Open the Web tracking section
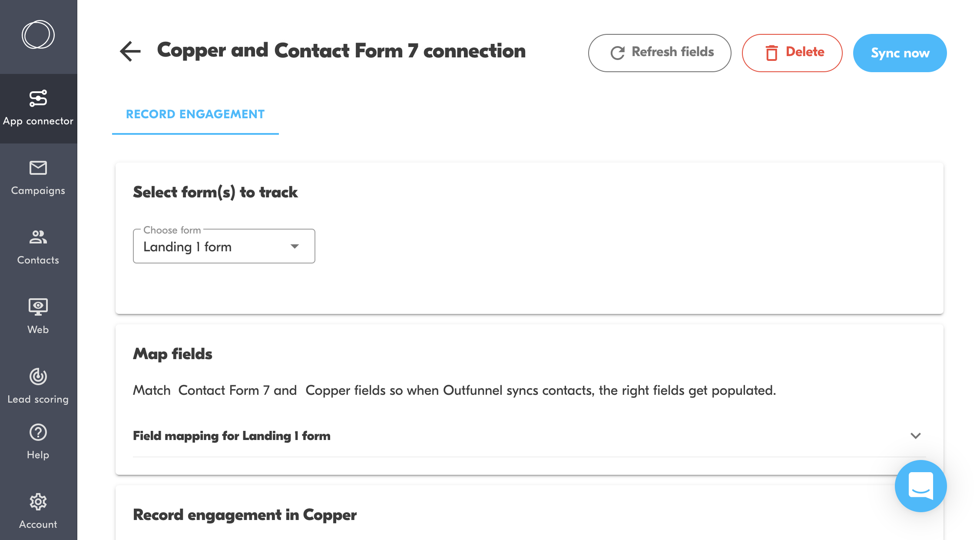Viewport: 980px width, 540px height. click(x=38, y=316)
